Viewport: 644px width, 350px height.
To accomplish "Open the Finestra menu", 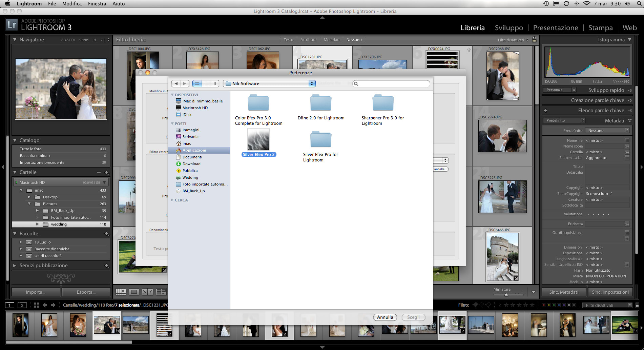I will coord(97,4).
